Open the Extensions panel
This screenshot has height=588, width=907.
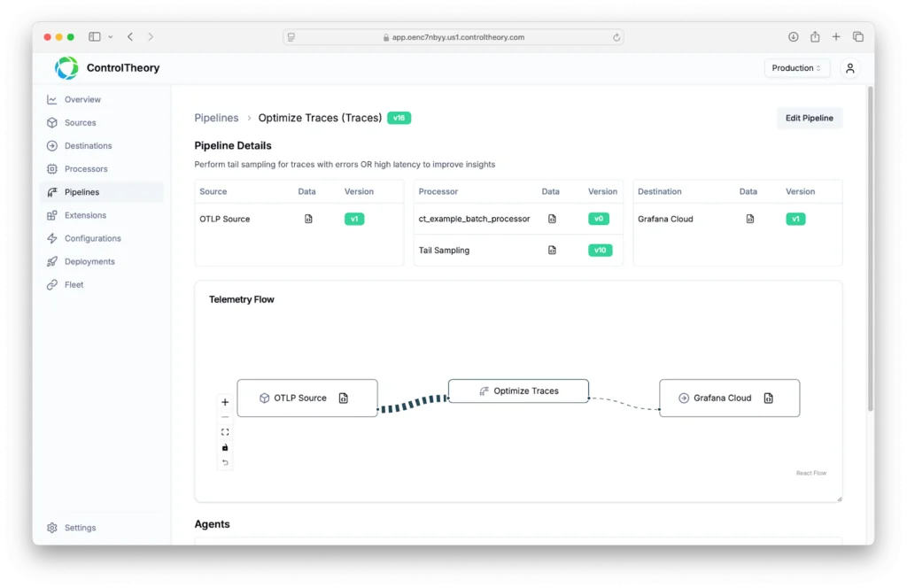pyautogui.click(x=87, y=215)
